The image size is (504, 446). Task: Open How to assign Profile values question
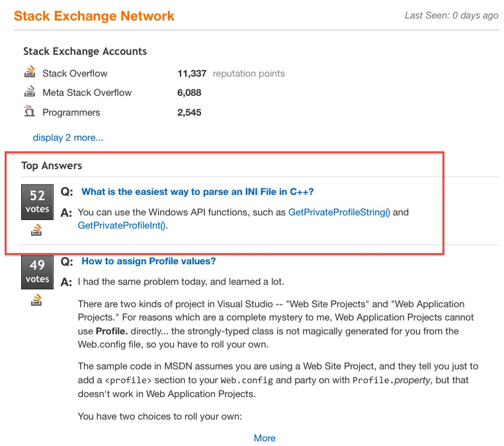click(149, 261)
